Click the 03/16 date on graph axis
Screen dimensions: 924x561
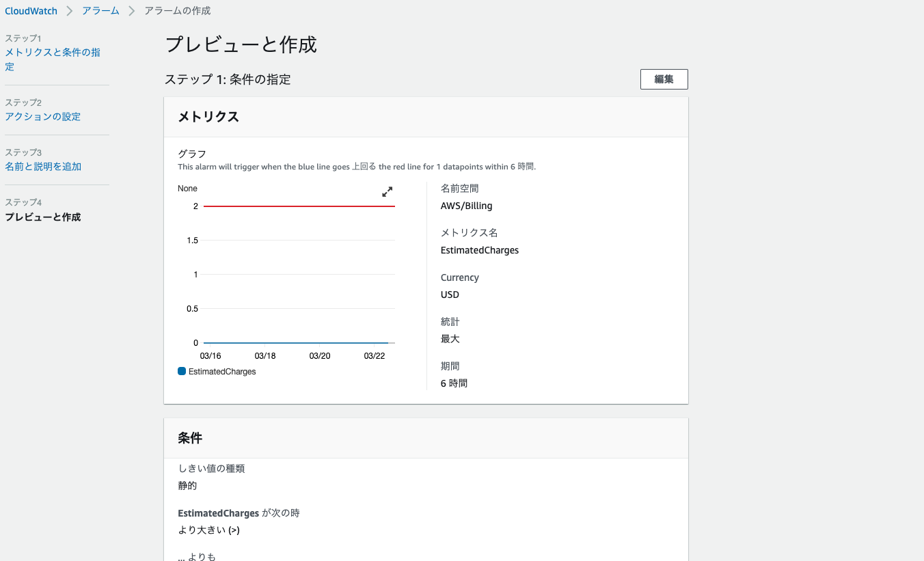(210, 356)
